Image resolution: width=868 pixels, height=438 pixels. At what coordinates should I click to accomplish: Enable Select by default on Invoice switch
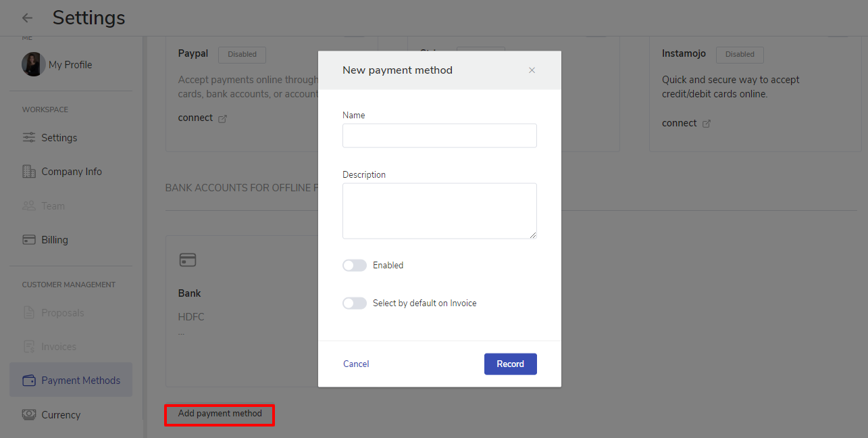point(355,303)
